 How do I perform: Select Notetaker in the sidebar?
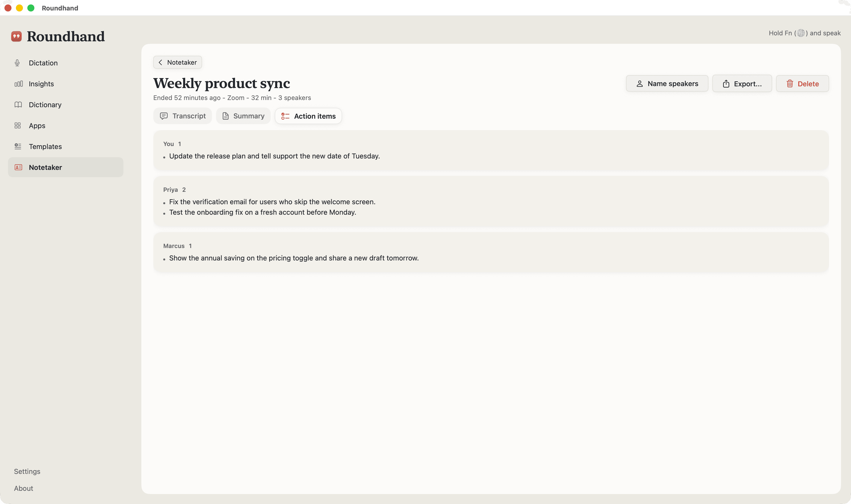(x=65, y=167)
